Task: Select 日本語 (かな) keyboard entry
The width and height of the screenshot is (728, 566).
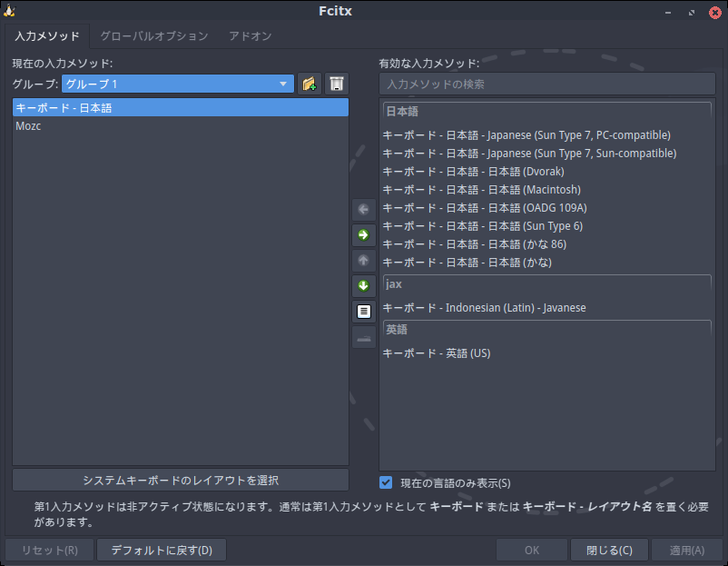Action: pyautogui.click(x=547, y=262)
